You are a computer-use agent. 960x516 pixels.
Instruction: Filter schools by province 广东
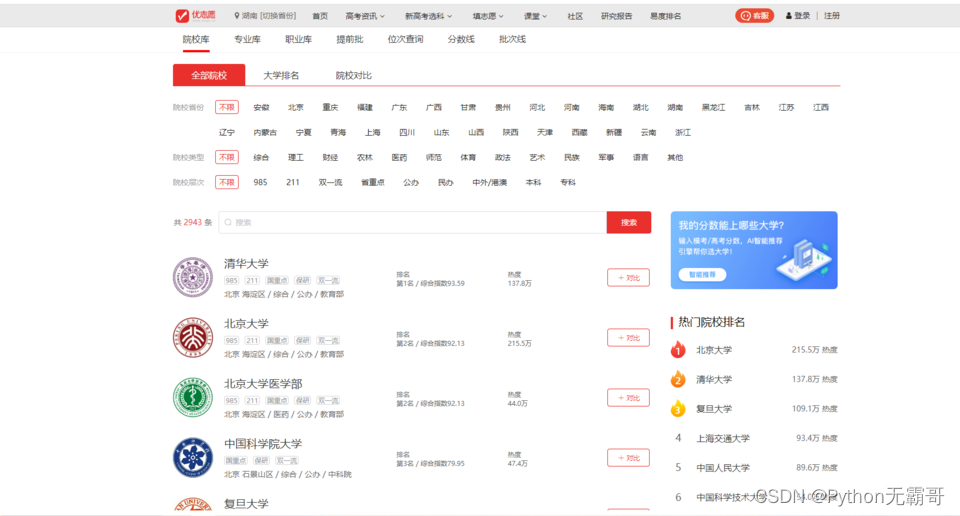(x=399, y=107)
